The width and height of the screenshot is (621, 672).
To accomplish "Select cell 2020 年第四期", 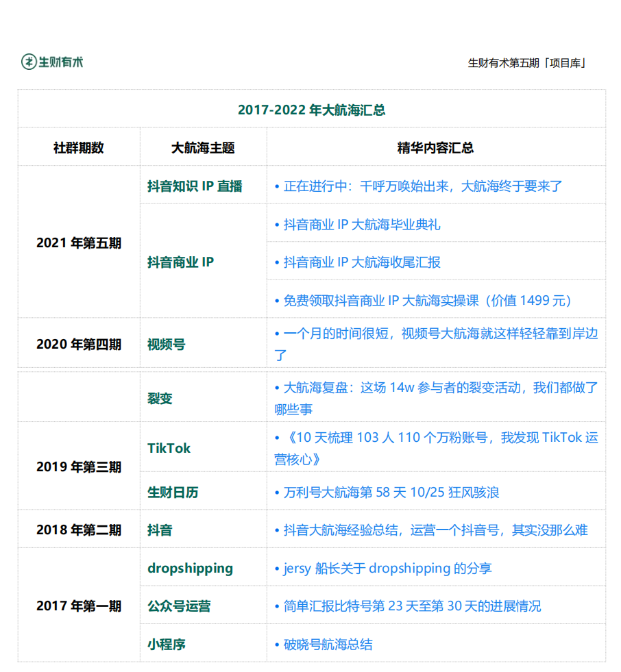I will point(79,344).
